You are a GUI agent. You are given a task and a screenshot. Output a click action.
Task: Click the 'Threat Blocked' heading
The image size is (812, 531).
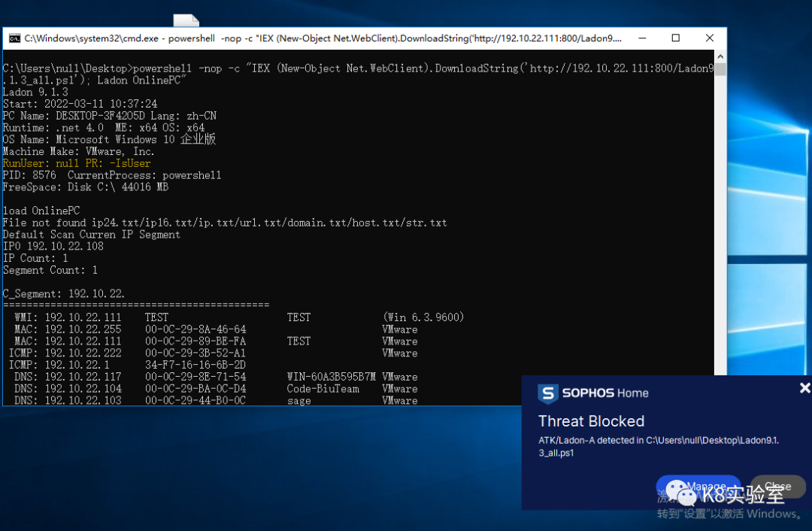[x=592, y=421]
